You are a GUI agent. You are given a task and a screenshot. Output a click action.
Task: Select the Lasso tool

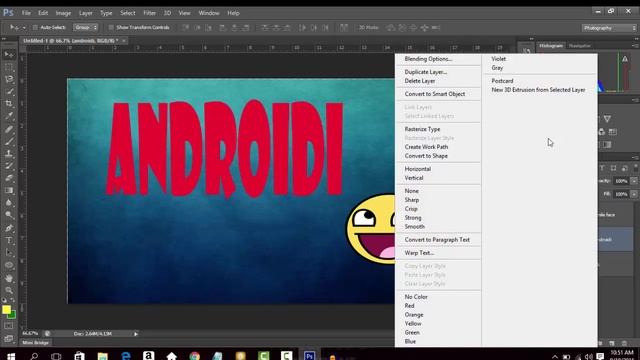coord(9,79)
